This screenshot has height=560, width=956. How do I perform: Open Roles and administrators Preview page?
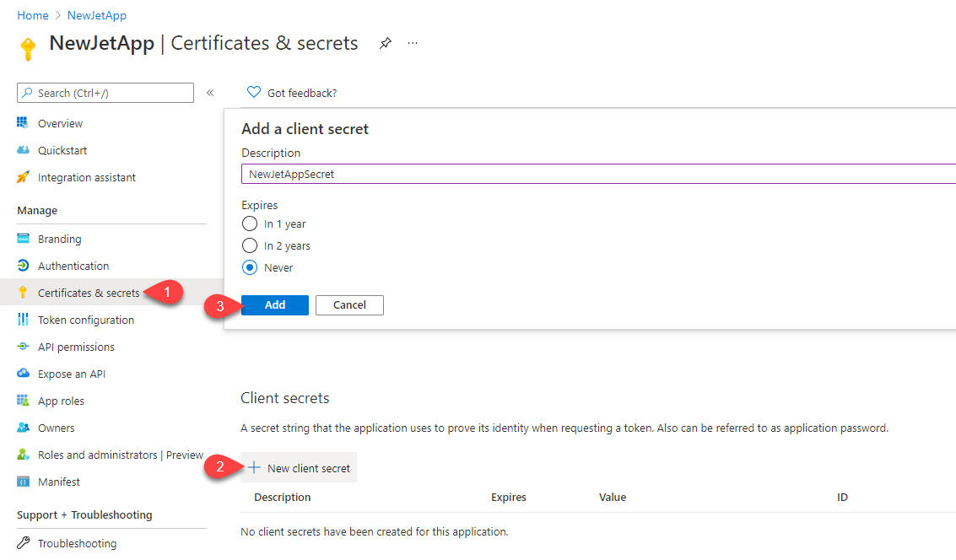[120, 455]
